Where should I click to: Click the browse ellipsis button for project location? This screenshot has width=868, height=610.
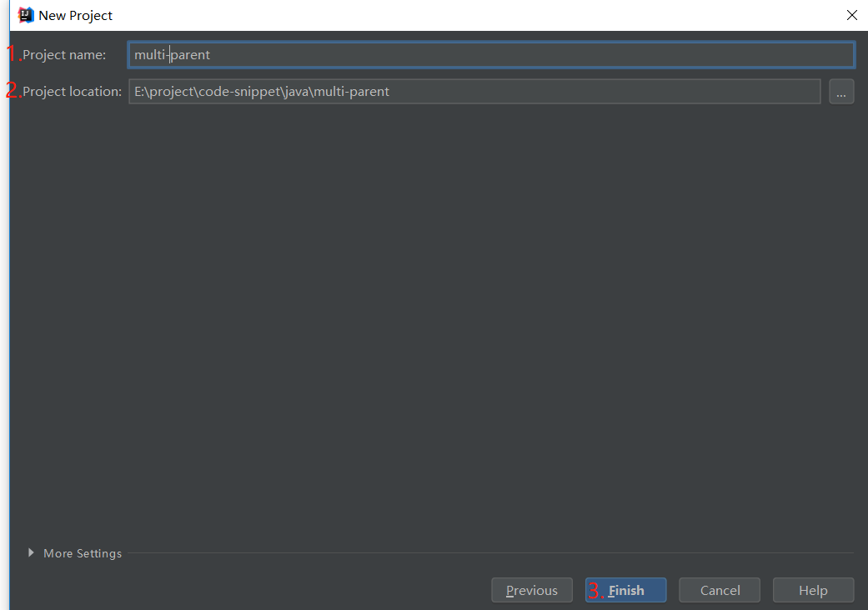tap(841, 92)
